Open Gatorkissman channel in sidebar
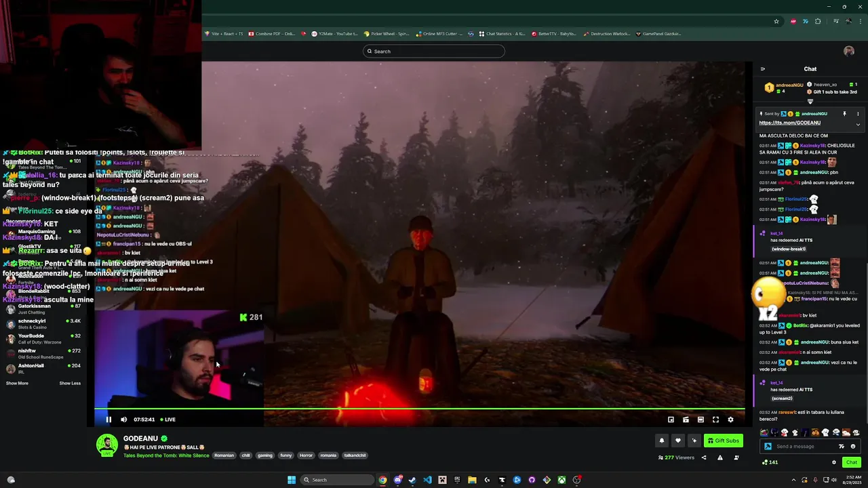Viewport: 868px width, 488px height. click(43, 309)
